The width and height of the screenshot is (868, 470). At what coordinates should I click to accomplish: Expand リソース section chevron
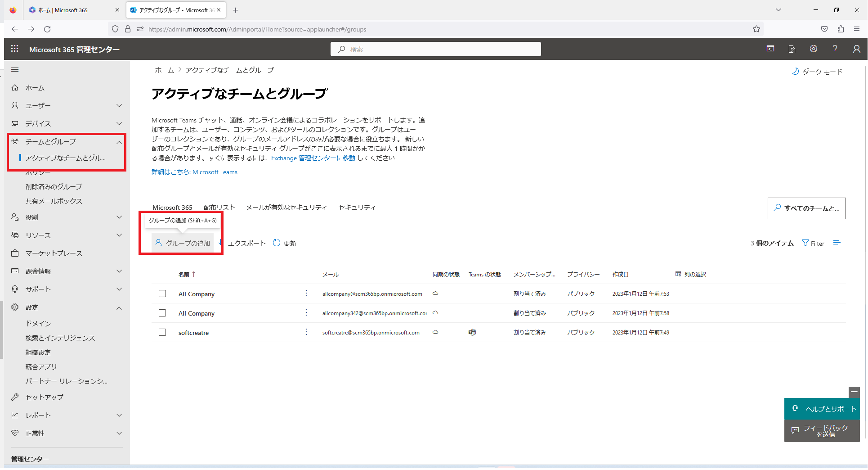[119, 235]
